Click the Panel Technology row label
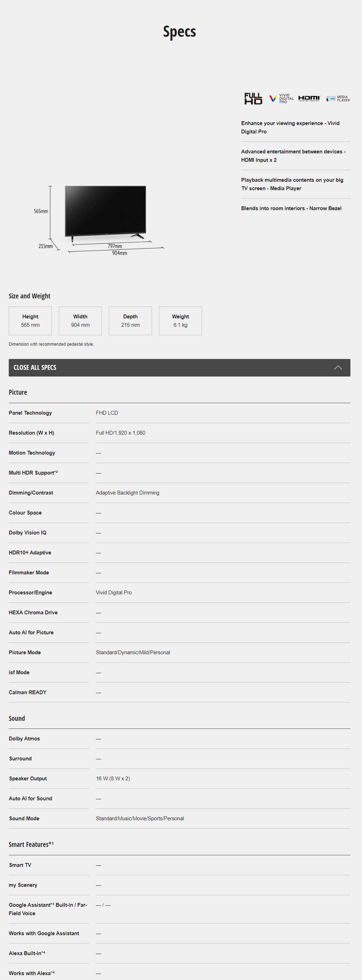 point(31,413)
